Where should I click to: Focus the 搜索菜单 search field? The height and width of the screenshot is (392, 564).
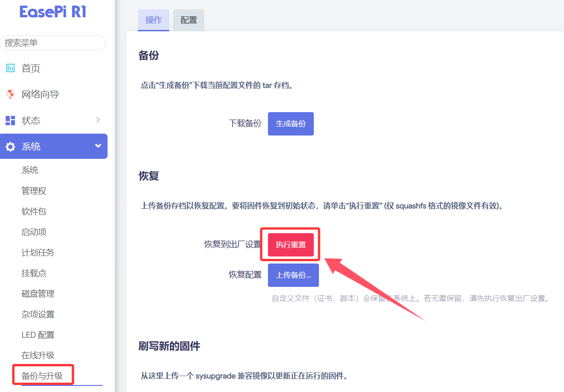point(53,43)
